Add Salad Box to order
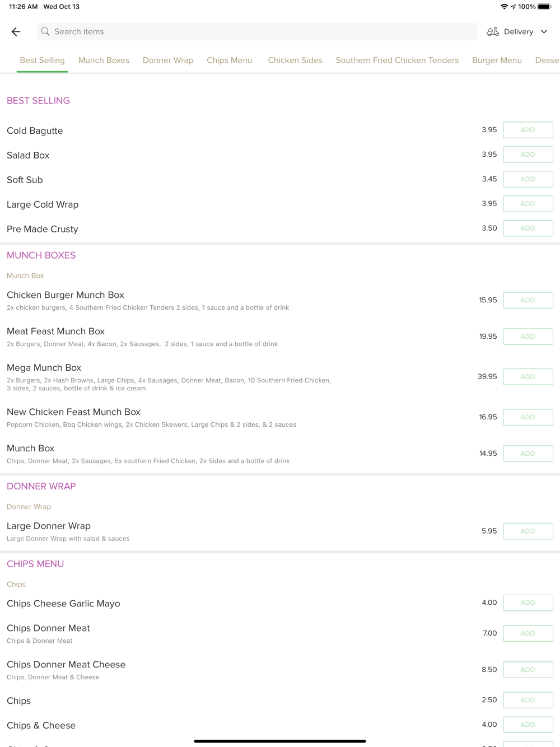Image resolution: width=560 pixels, height=747 pixels. pos(528,155)
